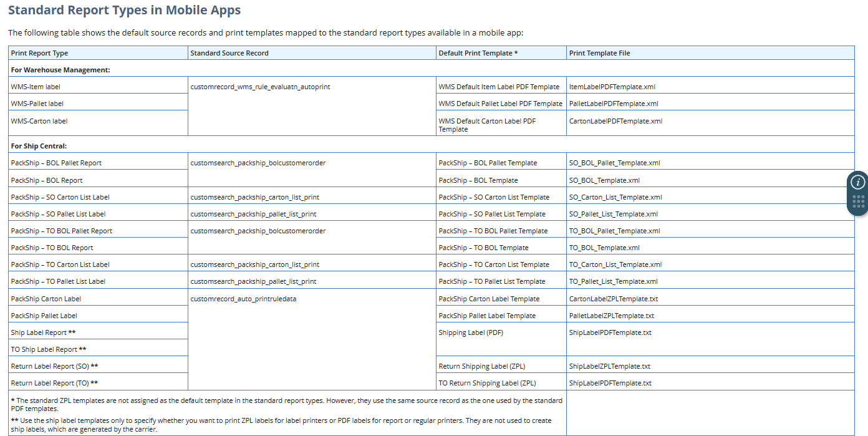
Task: Click customrecord_wms_rule_evaluatn_autoprint source record text
Action: pos(260,87)
